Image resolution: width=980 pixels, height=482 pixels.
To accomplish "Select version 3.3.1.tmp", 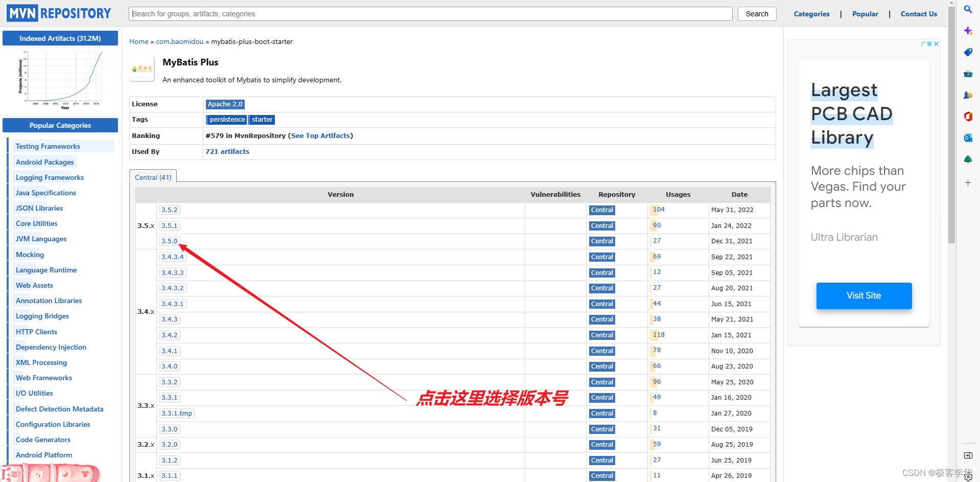I will point(177,413).
